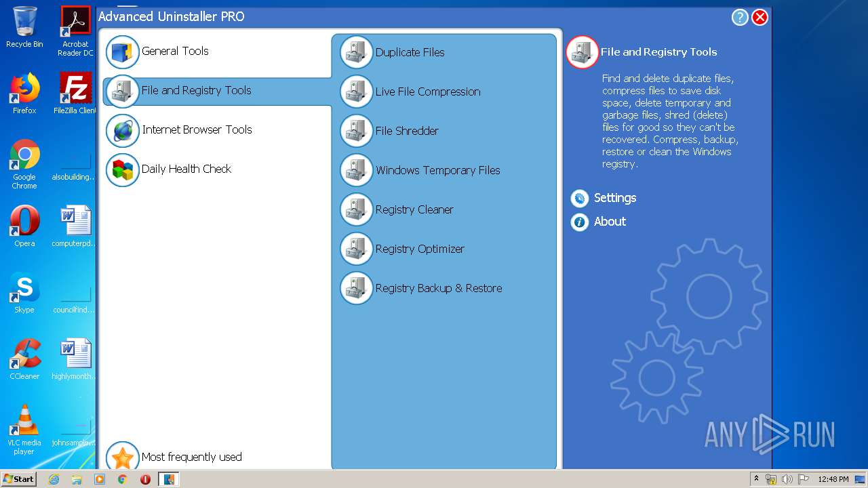This screenshot has height=488, width=868.
Task: Click the Settings clock icon
Action: point(579,199)
